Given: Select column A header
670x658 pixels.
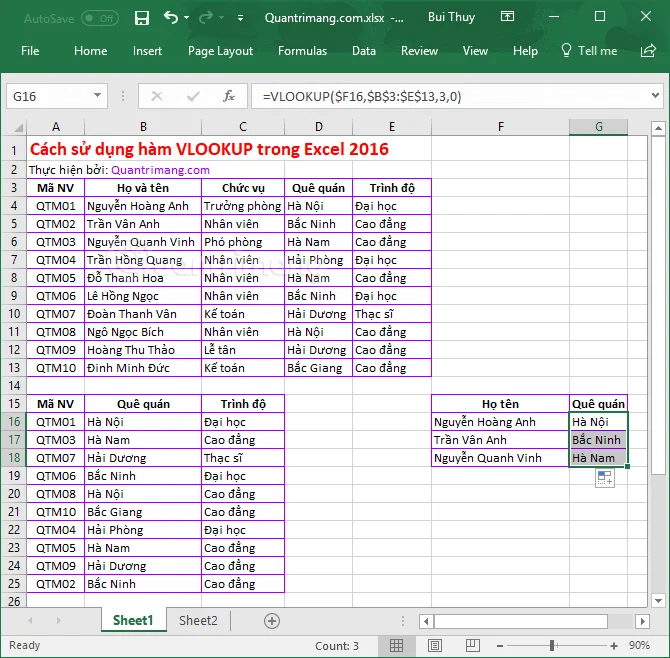Looking at the screenshot, I should (x=56, y=127).
